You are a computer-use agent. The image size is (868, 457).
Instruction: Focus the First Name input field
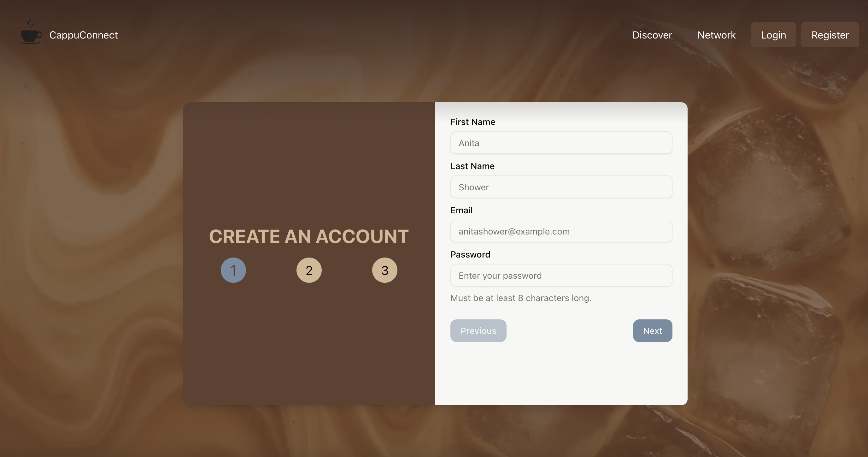561,143
